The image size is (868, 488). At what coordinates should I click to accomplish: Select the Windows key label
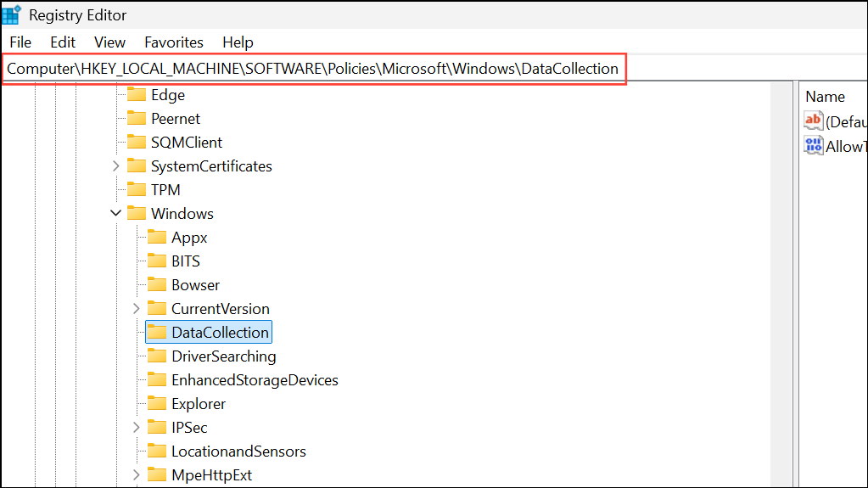182,215
